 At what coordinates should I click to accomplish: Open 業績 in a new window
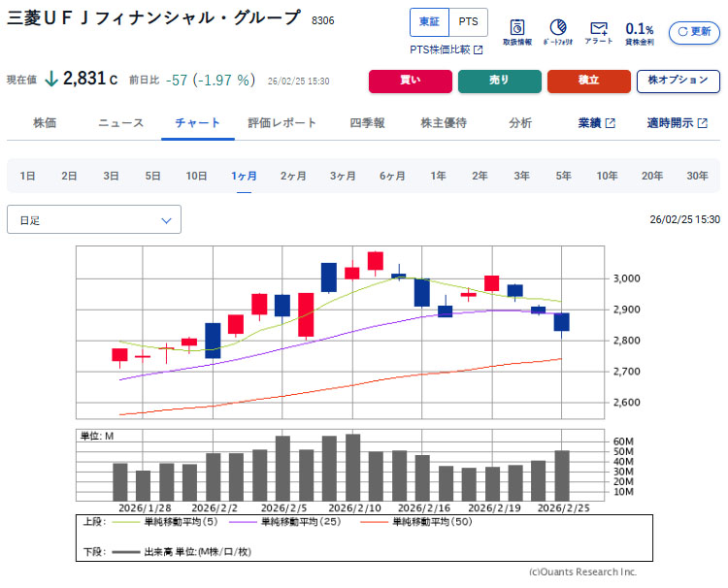596,123
